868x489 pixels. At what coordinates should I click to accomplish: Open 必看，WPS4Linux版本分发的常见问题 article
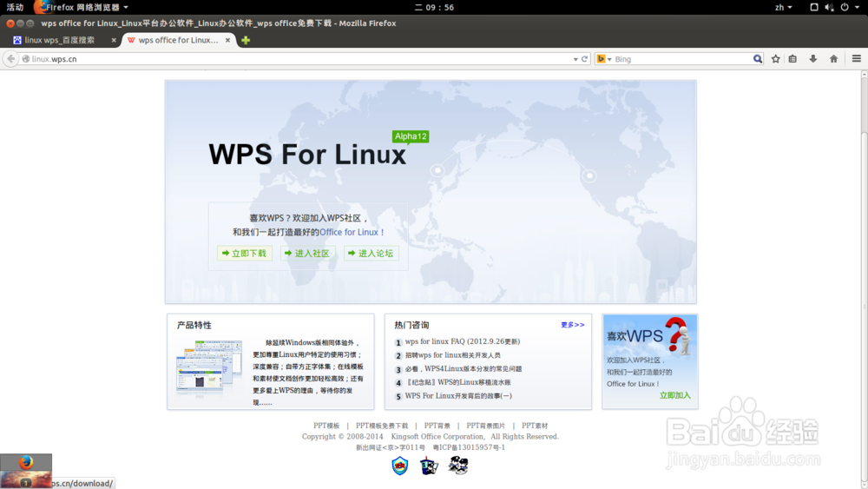pyautogui.click(x=463, y=369)
